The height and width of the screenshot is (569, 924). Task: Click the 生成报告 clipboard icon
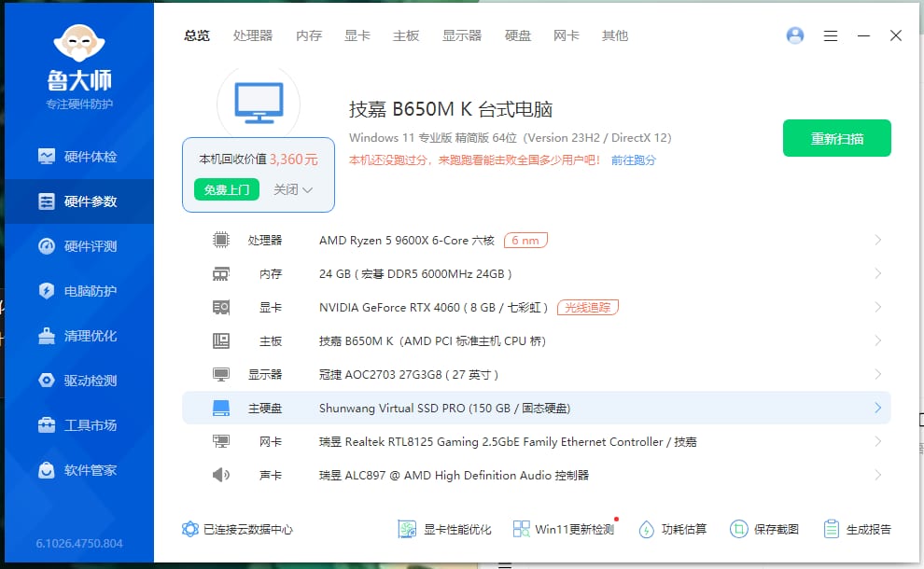pyautogui.click(x=831, y=529)
